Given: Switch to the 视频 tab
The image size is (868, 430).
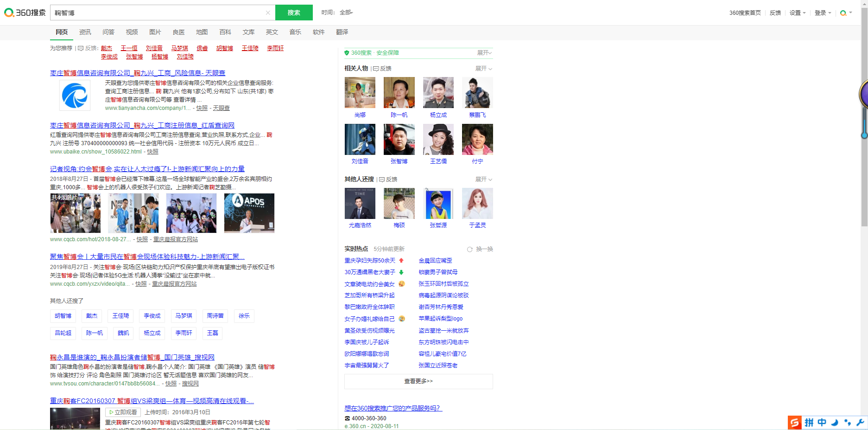Looking at the screenshot, I should (132, 32).
